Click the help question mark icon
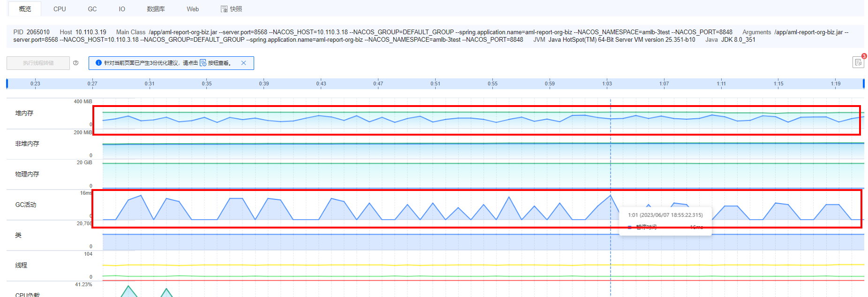This screenshot has width=868, height=297. 75,63
